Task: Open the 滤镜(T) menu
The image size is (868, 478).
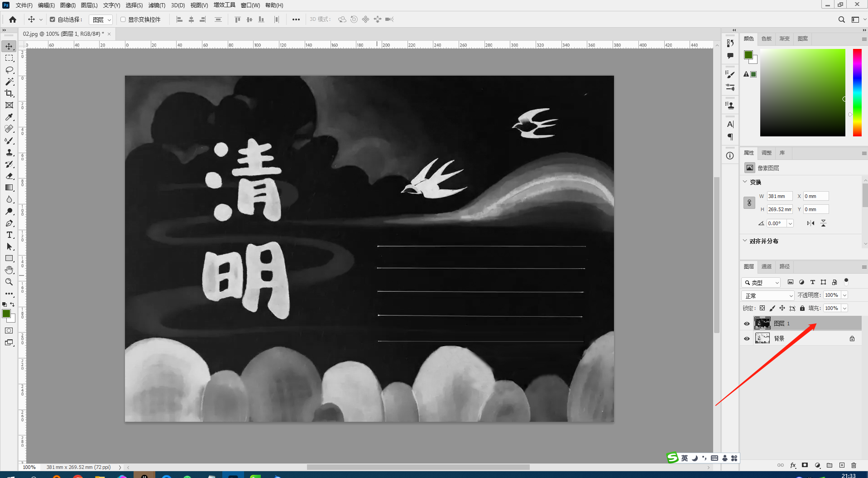Action: pos(157,5)
